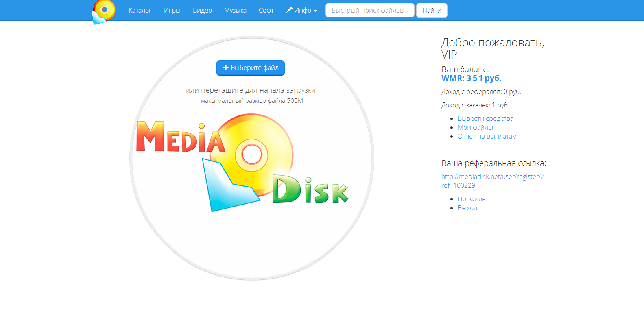
Task: Open the Профиль link
Action: coord(472,199)
